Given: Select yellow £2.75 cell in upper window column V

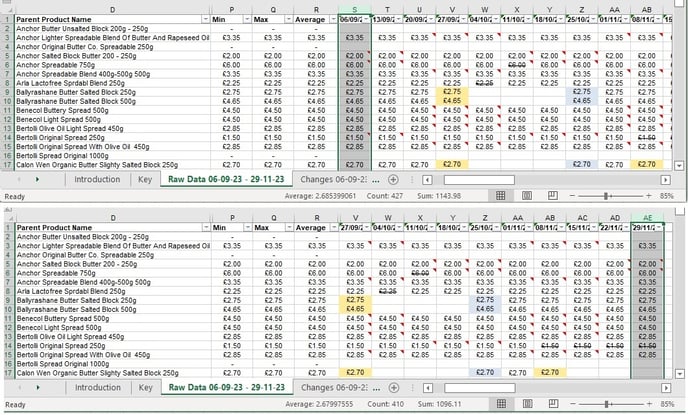Looking at the screenshot, I should click(x=452, y=92).
